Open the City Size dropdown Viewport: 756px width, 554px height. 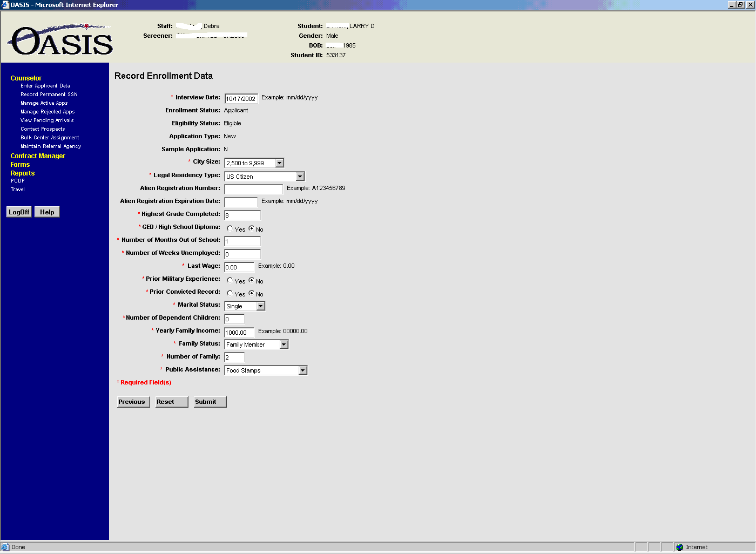click(x=279, y=163)
